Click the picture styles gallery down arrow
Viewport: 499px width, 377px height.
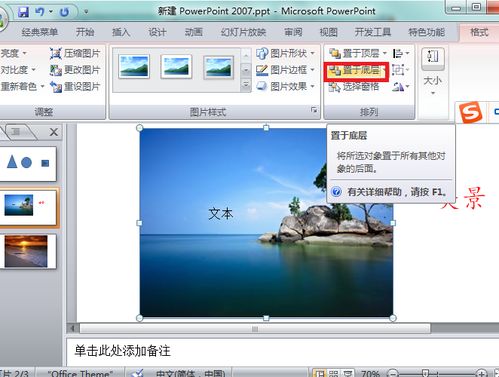246,70
